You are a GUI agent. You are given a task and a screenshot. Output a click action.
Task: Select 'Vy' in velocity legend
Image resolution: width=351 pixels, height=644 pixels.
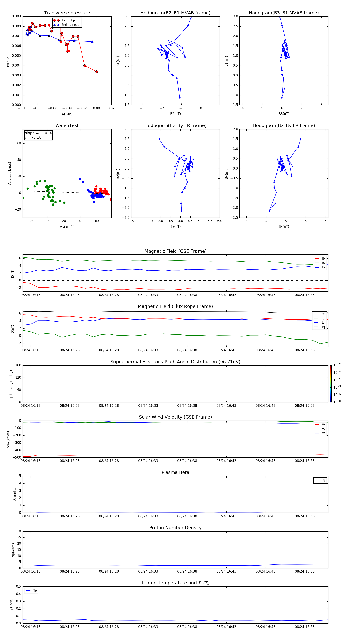point(320,429)
